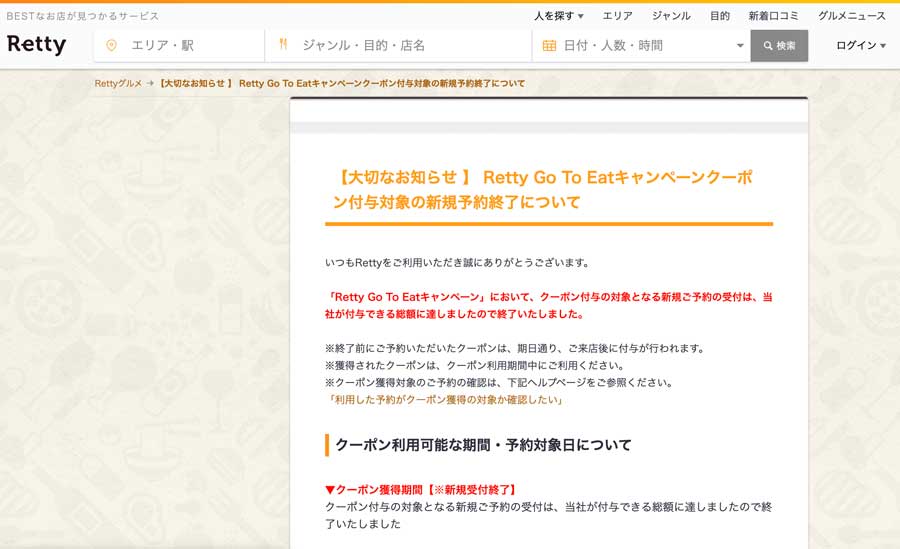Click the breadcrumb 【大切なお知らせ】 page title
Image resolution: width=900 pixels, height=549 pixels.
click(x=341, y=83)
